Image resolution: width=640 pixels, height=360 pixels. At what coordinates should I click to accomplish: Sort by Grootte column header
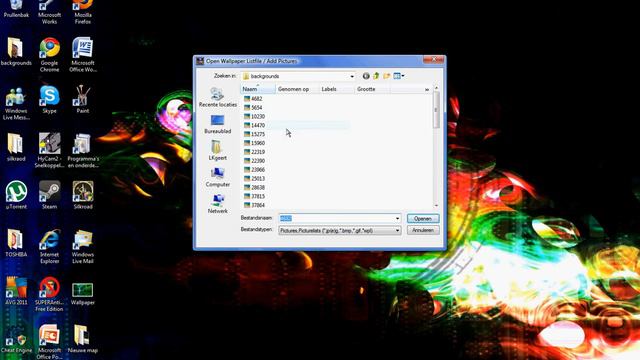[372, 89]
